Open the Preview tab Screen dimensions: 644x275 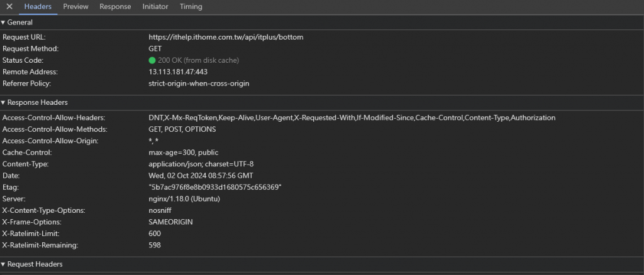point(75,7)
